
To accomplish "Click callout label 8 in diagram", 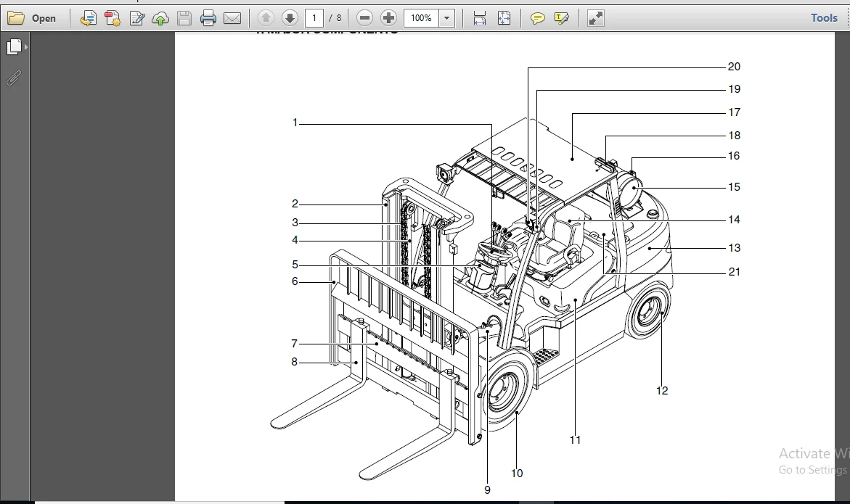I will tap(295, 362).
